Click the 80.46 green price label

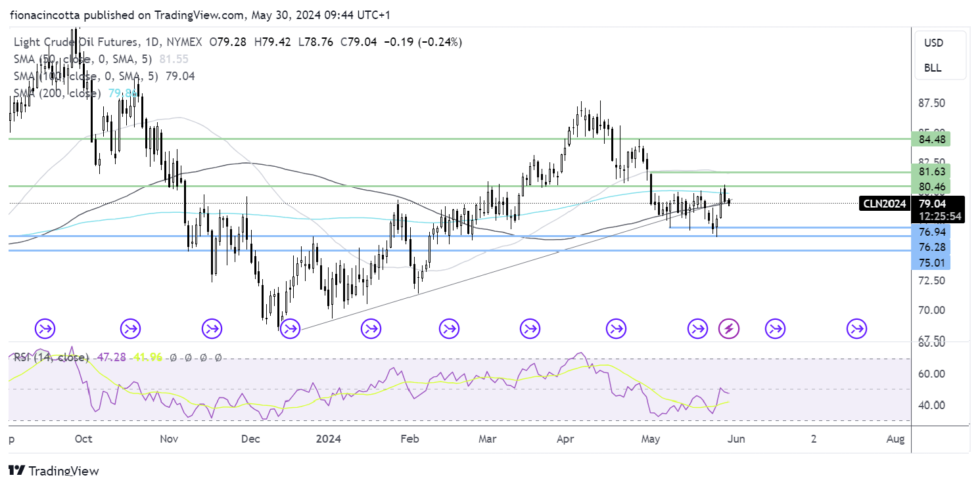(x=930, y=187)
